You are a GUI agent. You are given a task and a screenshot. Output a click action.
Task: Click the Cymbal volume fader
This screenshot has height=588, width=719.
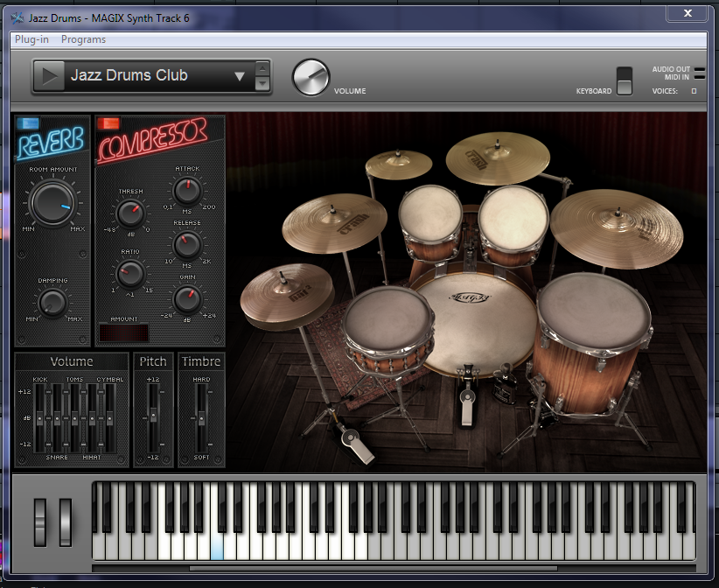tap(109, 418)
